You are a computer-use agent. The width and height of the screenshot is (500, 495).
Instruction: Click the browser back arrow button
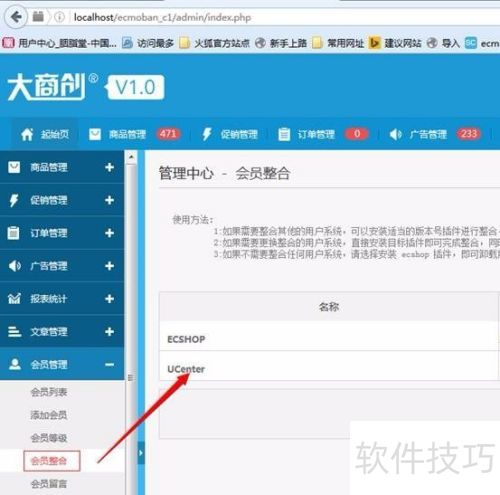pyautogui.click(x=16, y=17)
